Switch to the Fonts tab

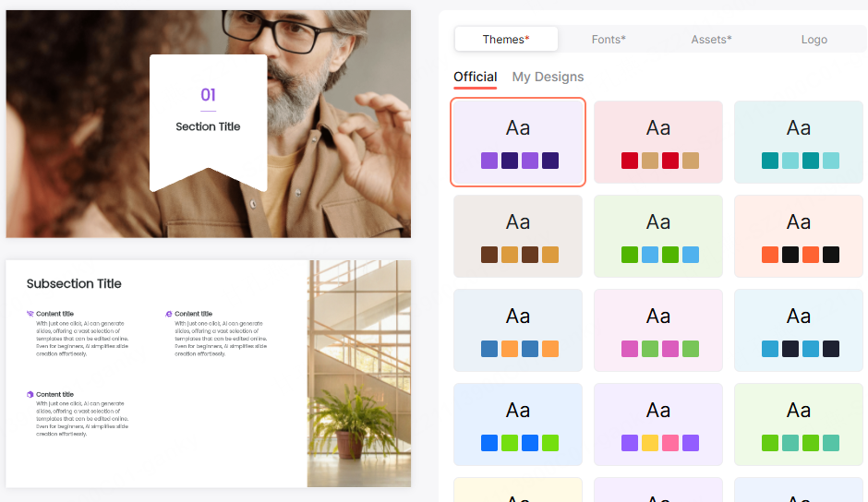click(x=609, y=40)
